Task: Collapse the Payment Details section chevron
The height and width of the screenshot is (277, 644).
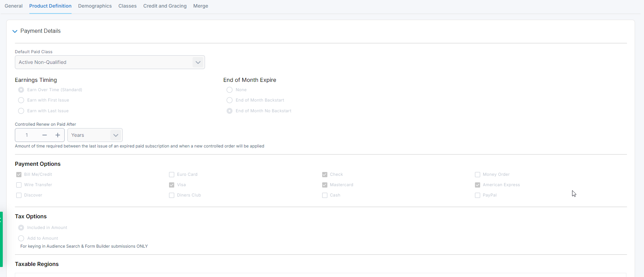Action: (15, 31)
